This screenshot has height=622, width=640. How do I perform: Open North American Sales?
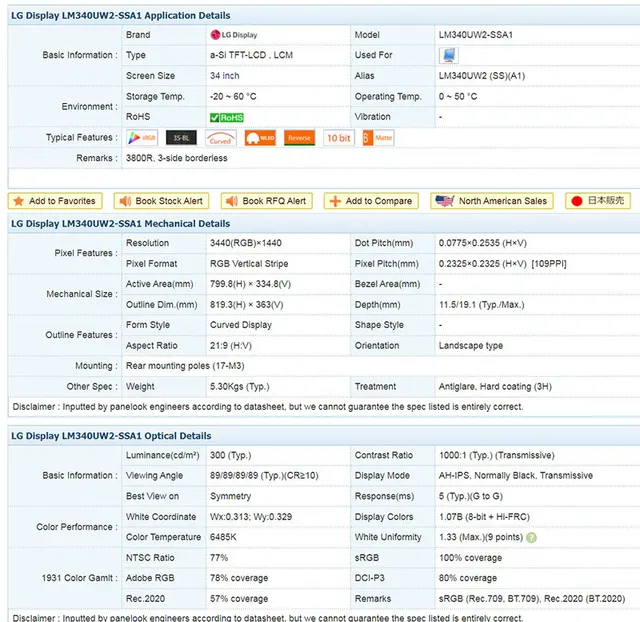[x=492, y=201]
